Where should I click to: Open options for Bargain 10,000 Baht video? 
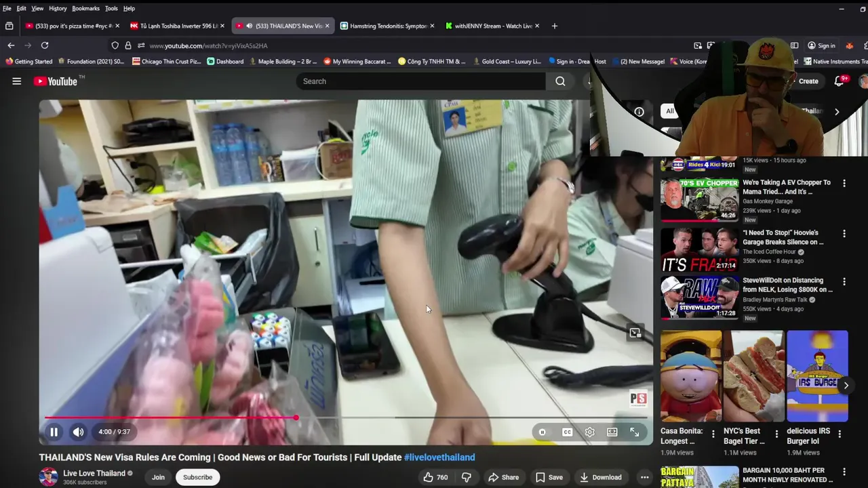(x=844, y=472)
